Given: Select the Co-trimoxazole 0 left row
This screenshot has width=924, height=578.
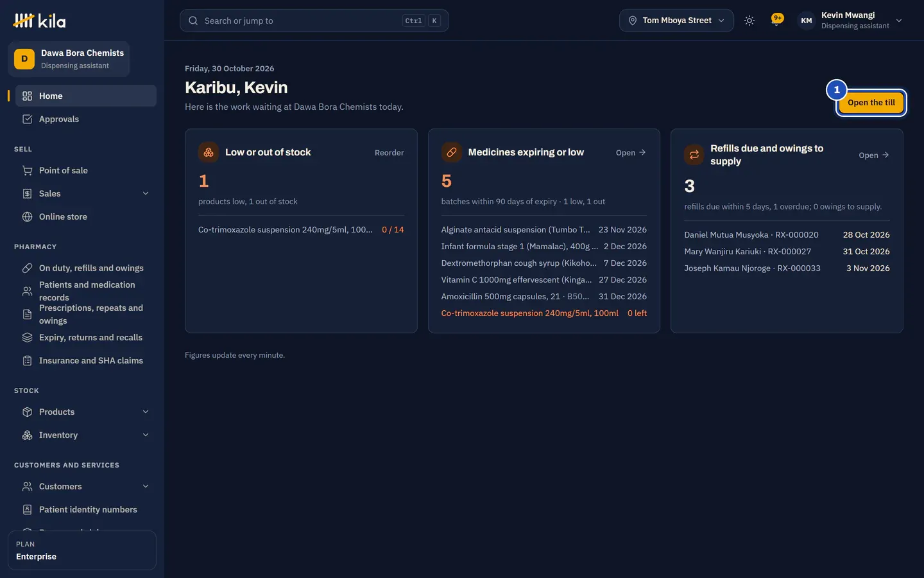Looking at the screenshot, I should [544, 313].
